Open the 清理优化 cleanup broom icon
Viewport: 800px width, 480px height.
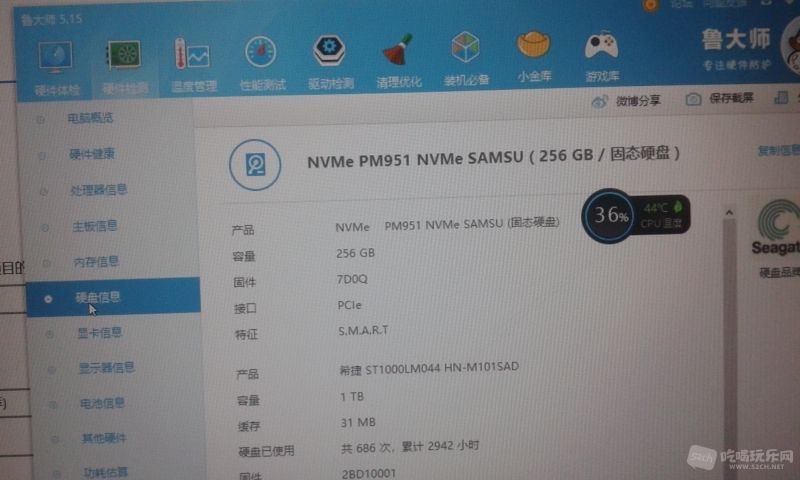click(397, 49)
